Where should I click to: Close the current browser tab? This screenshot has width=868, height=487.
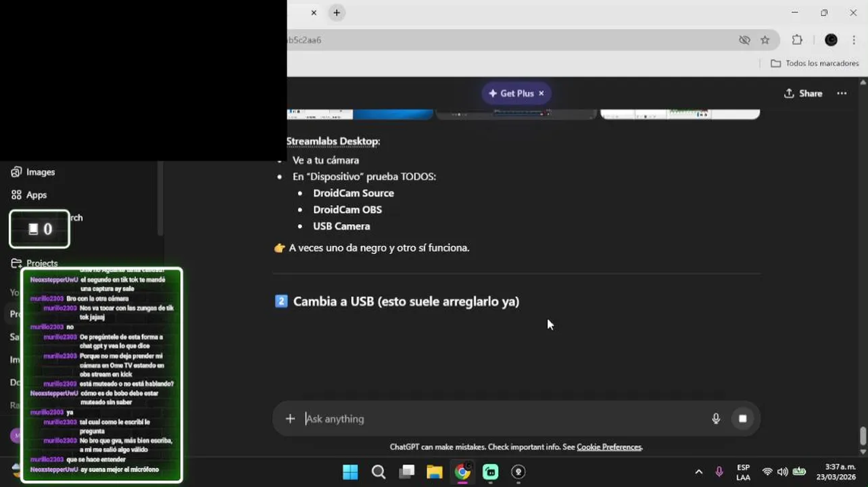tap(314, 13)
